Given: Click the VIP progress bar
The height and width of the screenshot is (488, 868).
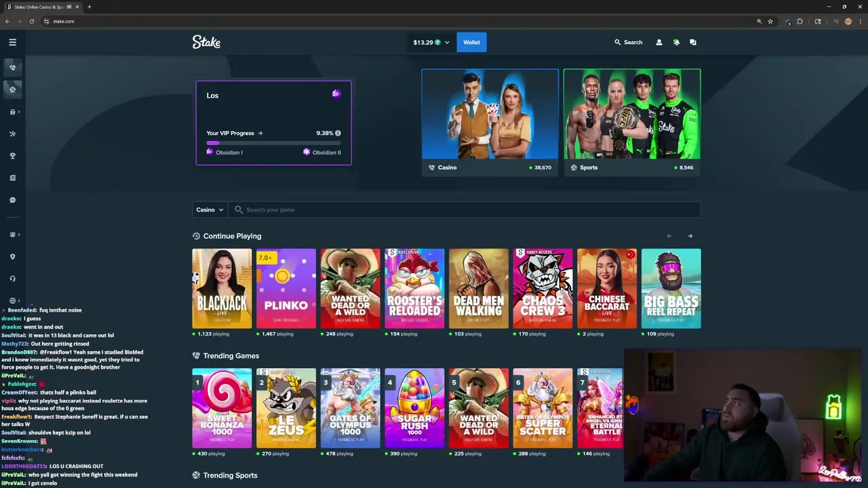Looking at the screenshot, I should coord(273,143).
